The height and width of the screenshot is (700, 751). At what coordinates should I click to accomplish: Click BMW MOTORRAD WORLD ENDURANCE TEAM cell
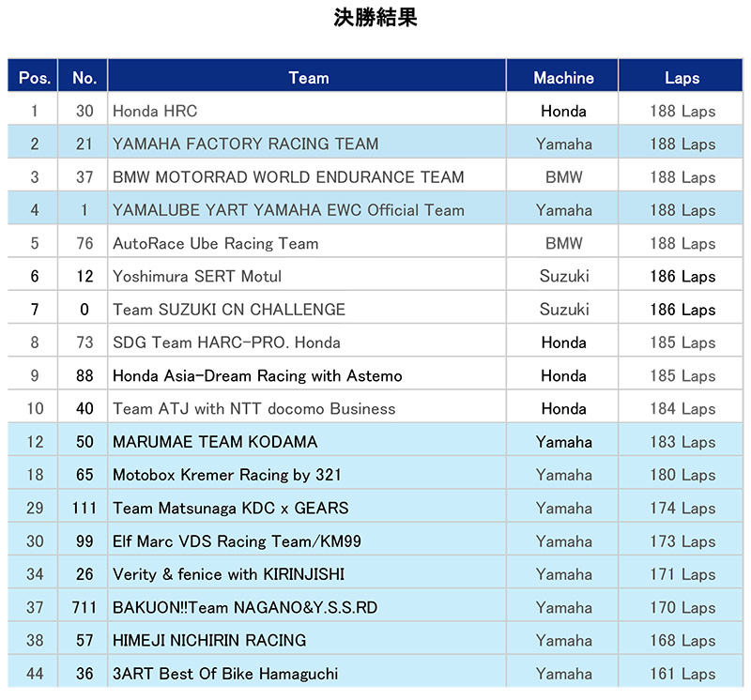pyautogui.click(x=307, y=176)
